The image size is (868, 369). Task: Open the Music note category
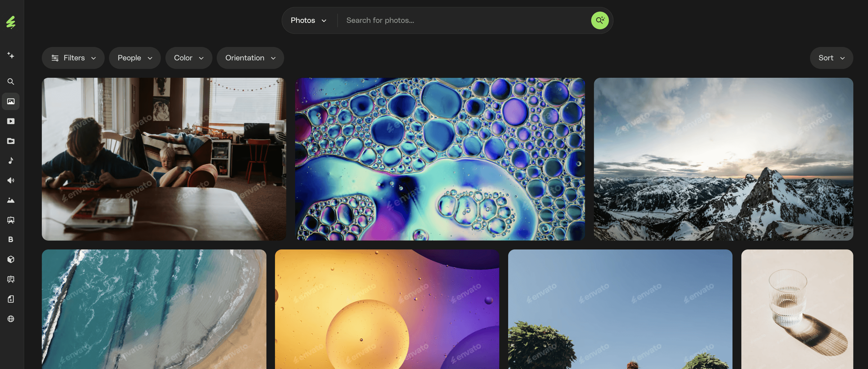11,161
